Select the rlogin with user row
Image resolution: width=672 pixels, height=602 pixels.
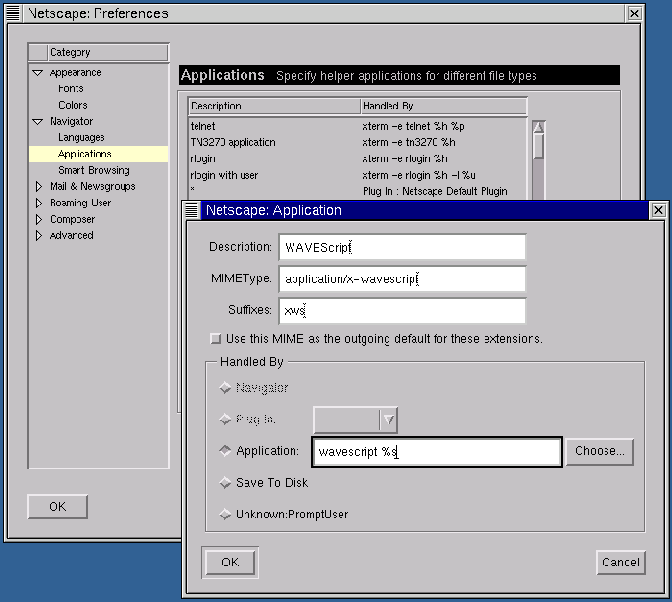click(358, 175)
